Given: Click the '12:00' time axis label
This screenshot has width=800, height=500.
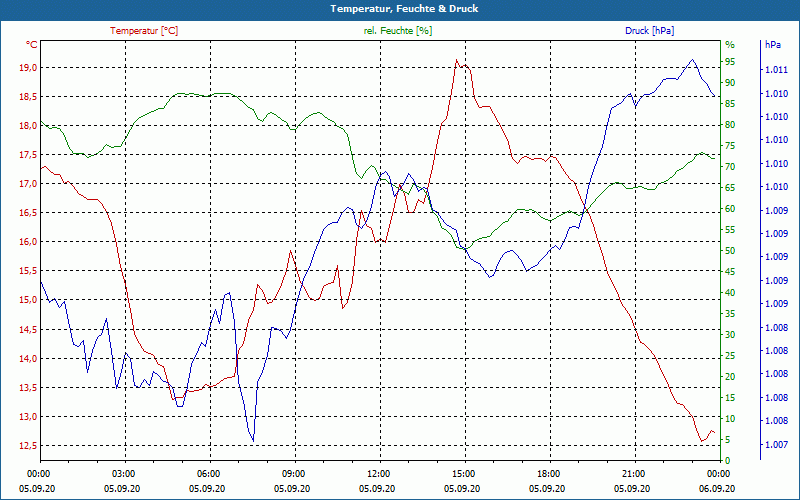Looking at the screenshot, I should click(x=377, y=474).
